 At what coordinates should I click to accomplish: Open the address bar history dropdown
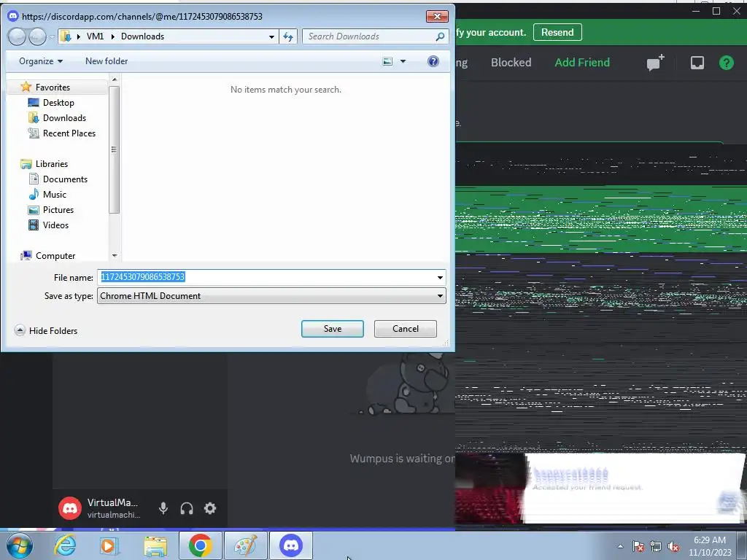pyautogui.click(x=271, y=36)
